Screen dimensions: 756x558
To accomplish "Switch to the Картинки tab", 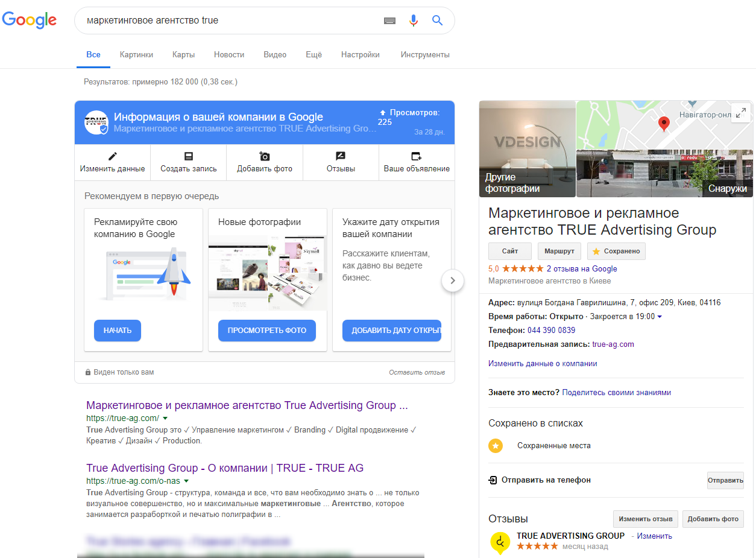I will point(136,55).
